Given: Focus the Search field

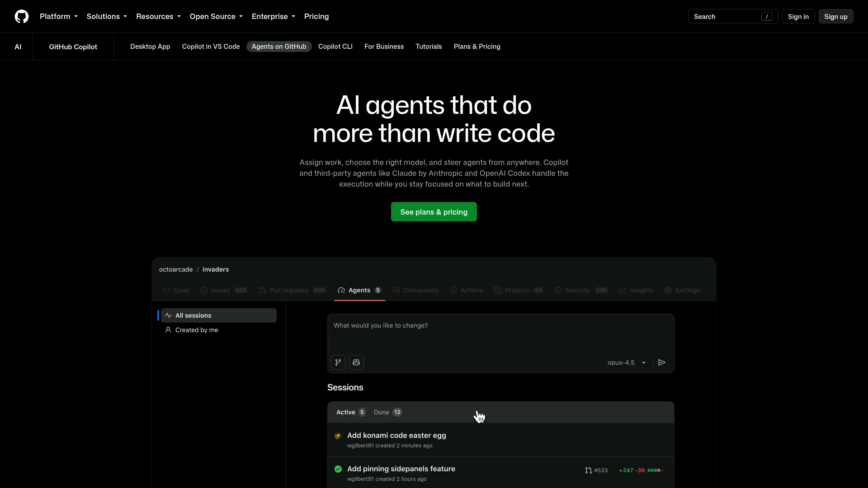Looking at the screenshot, I should [x=733, y=16].
